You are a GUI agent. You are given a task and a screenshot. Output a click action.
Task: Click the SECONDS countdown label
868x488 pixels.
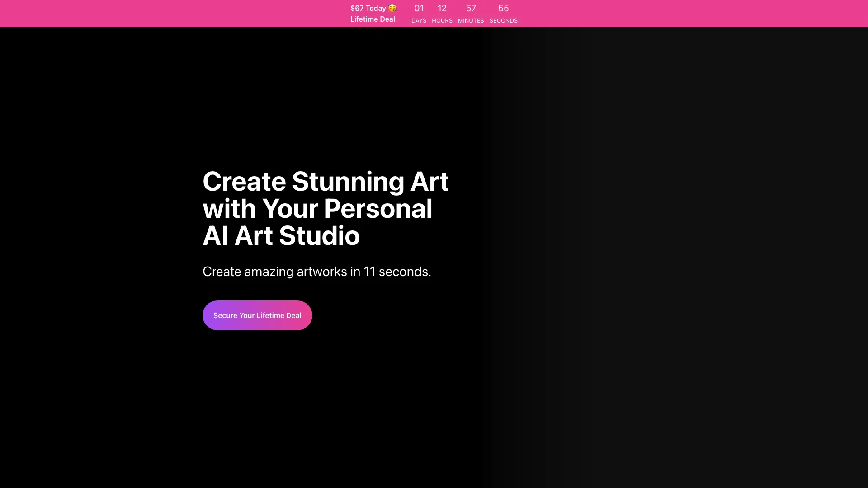click(x=504, y=21)
